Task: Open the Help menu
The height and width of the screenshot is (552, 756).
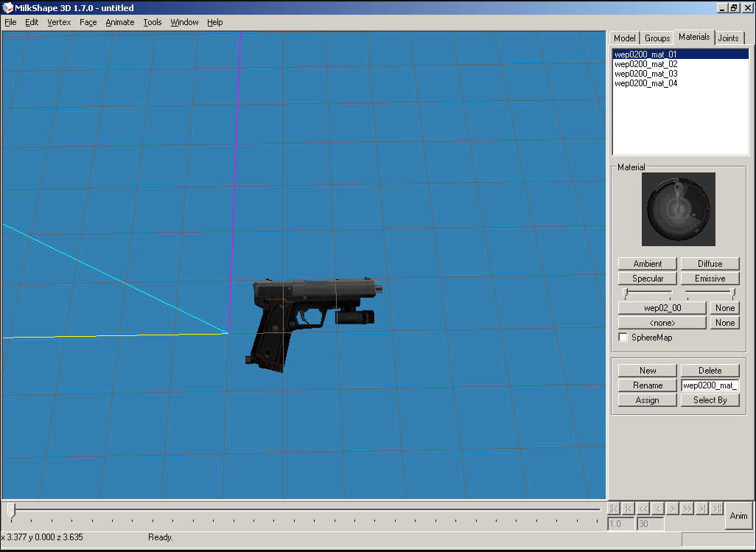Action: 215,22
